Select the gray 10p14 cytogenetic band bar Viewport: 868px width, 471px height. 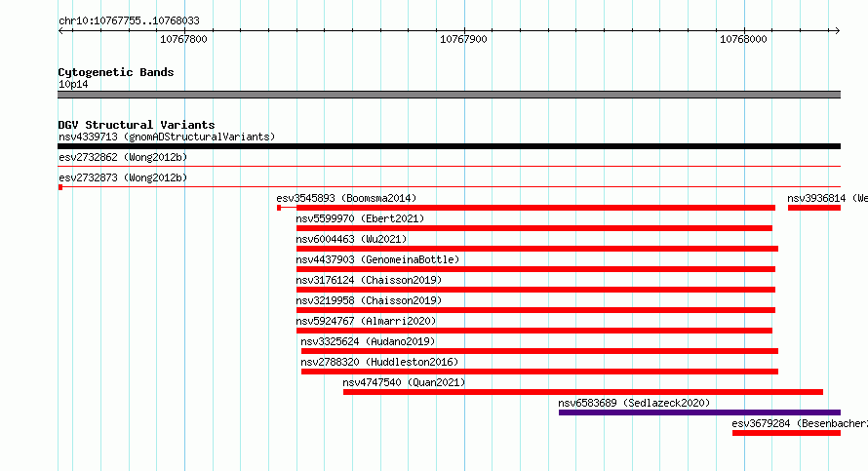(449, 95)
